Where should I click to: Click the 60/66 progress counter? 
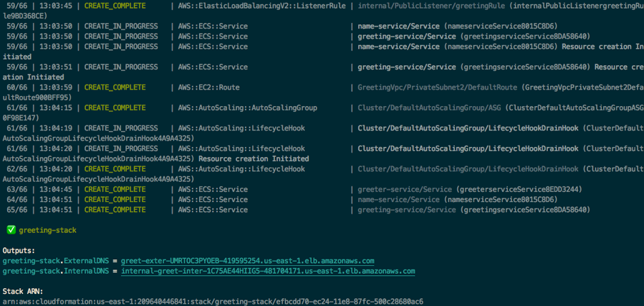pyautogui.click(x=16, y=87)
